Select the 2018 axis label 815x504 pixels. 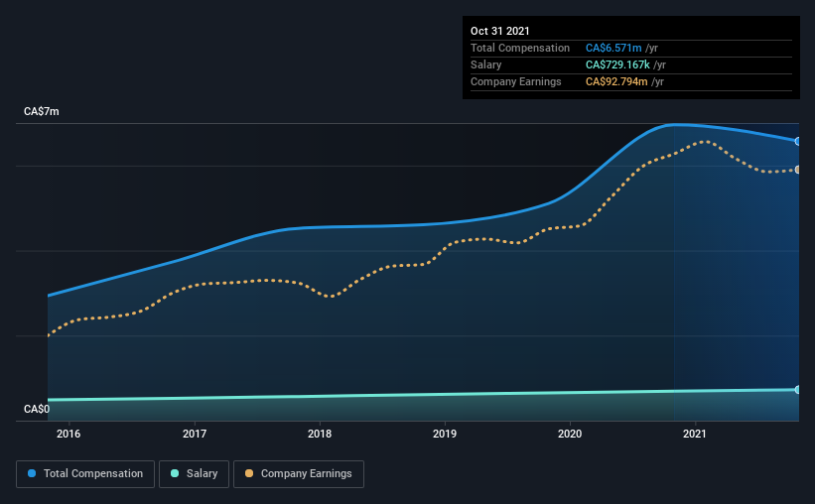pyautogui.click(x=320, y=434)
